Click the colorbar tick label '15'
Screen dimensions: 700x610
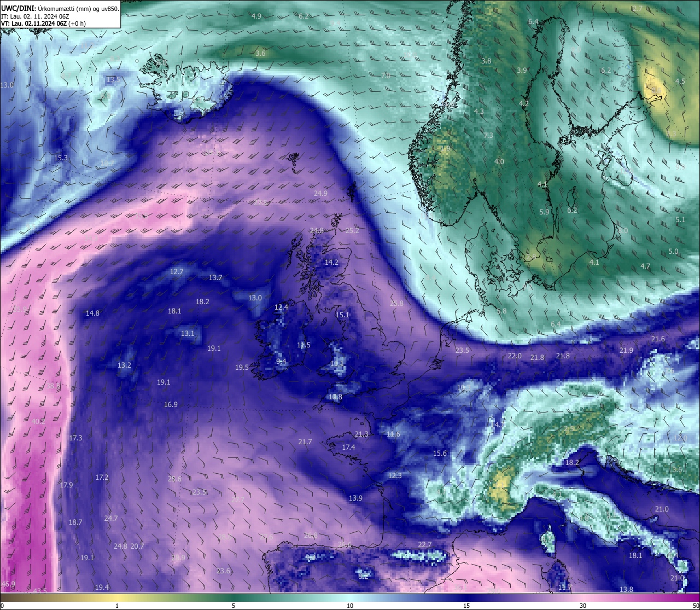(x=466, y=606)
